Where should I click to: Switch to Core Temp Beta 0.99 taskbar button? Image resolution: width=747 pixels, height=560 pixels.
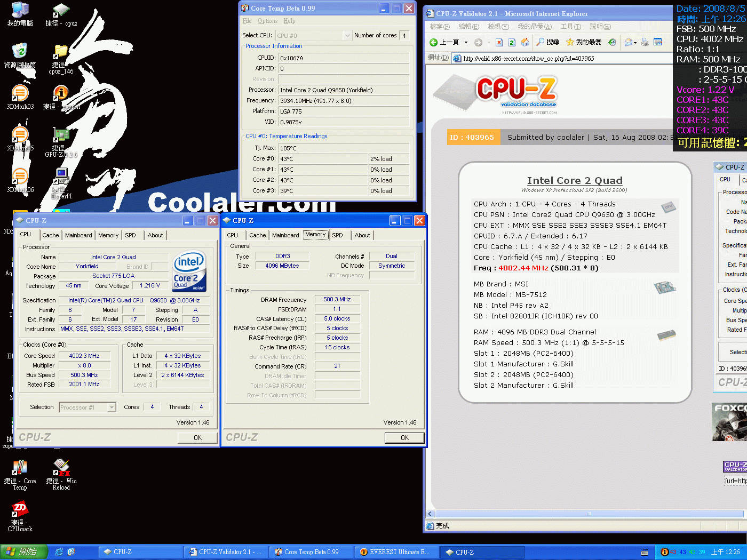coord(311,552)
